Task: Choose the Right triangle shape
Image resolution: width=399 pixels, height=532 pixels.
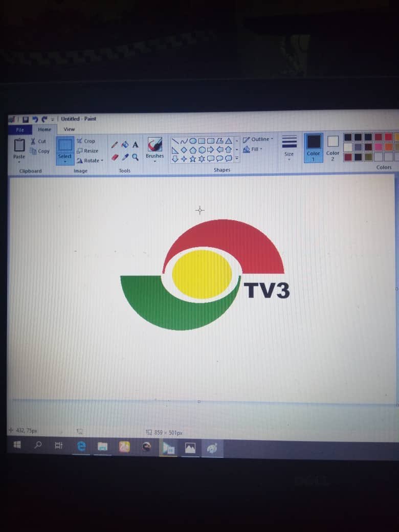Action: pyautogui.click(x=175, y=150)
